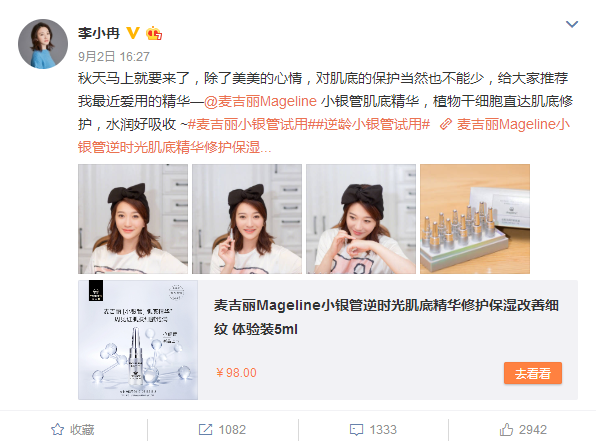Click the comment bubble icon

(x=356, y=430)
